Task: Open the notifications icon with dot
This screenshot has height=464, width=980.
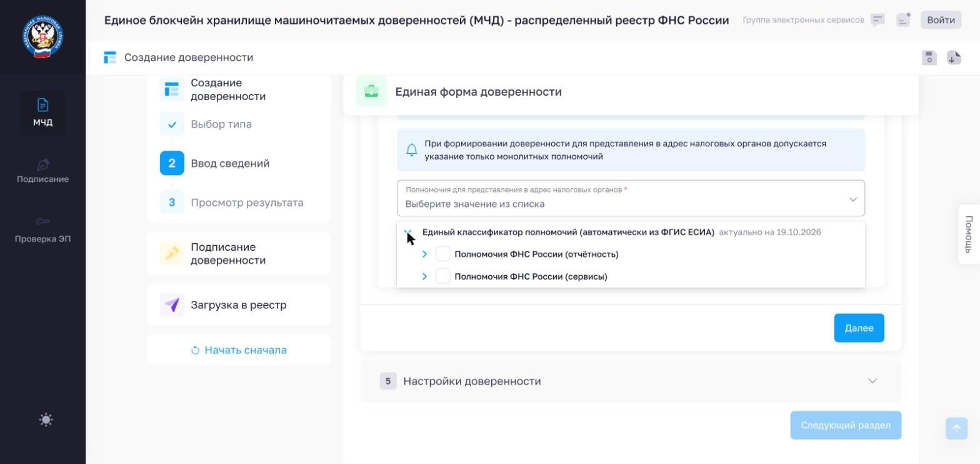Action: click(903, 20)
